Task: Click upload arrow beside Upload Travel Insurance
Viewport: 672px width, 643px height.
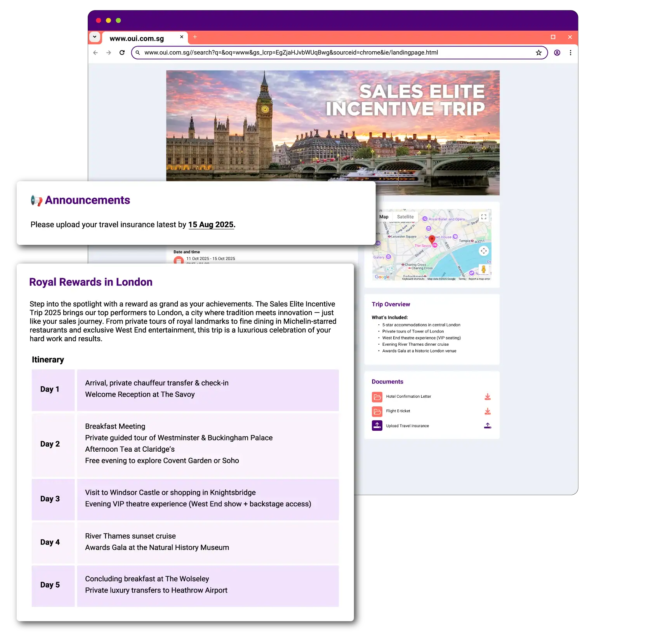Action: click(488, 426)
